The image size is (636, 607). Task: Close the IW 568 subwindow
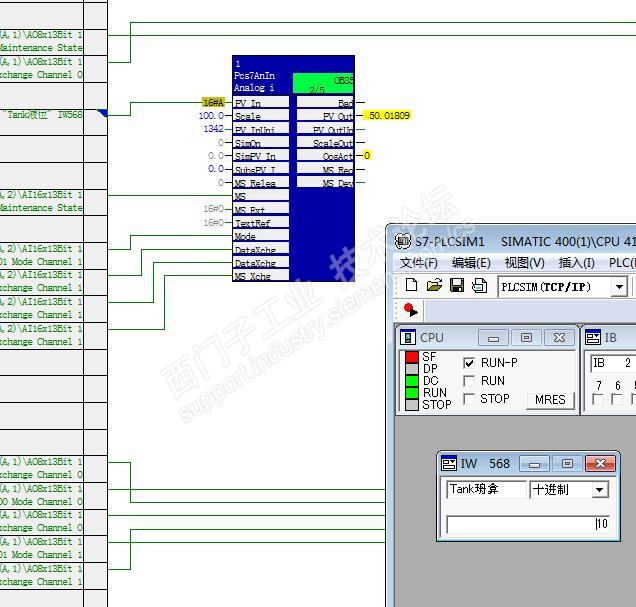pyautogui.click(x=600, y=464)
